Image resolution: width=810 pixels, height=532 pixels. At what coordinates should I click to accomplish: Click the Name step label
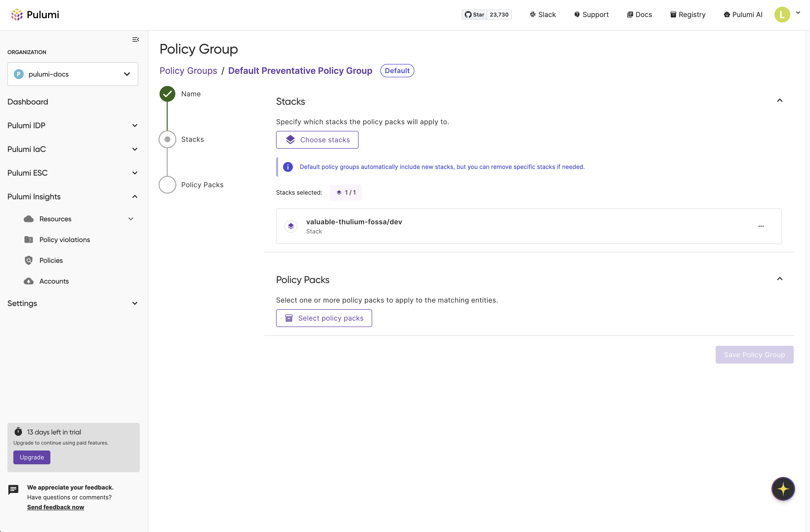191,94
